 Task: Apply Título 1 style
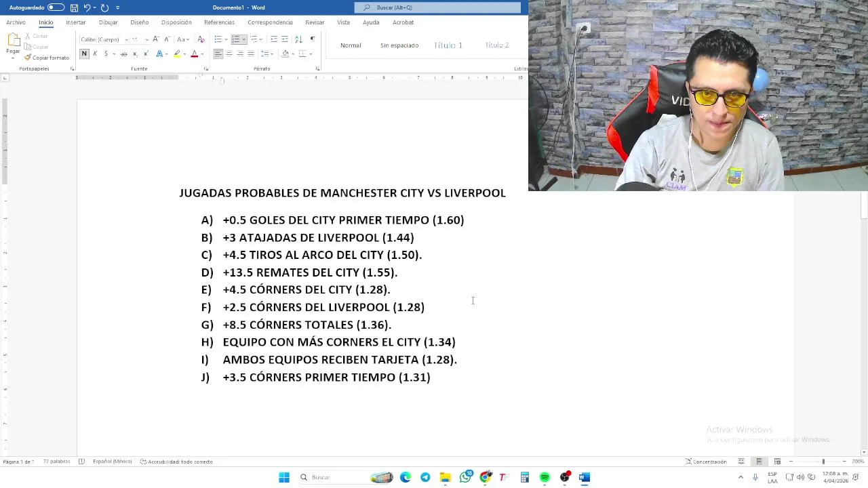pyautogui.click(x=448, y=45)
